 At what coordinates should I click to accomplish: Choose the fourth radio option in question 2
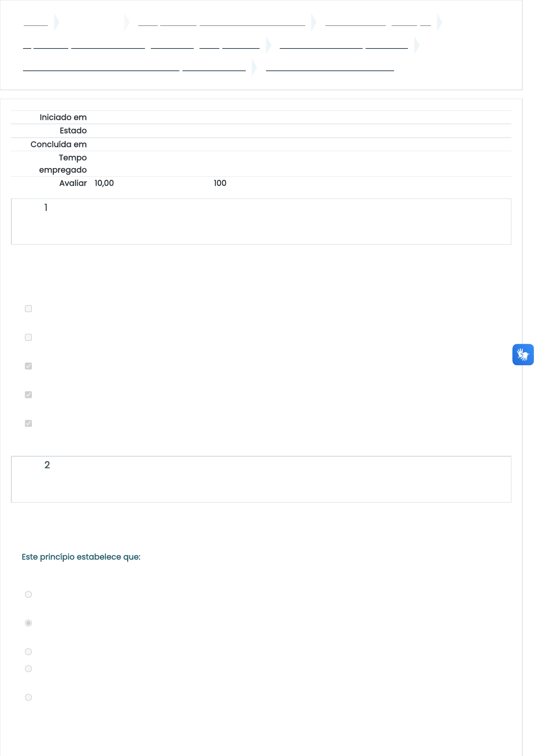click(x=28, y=669)
